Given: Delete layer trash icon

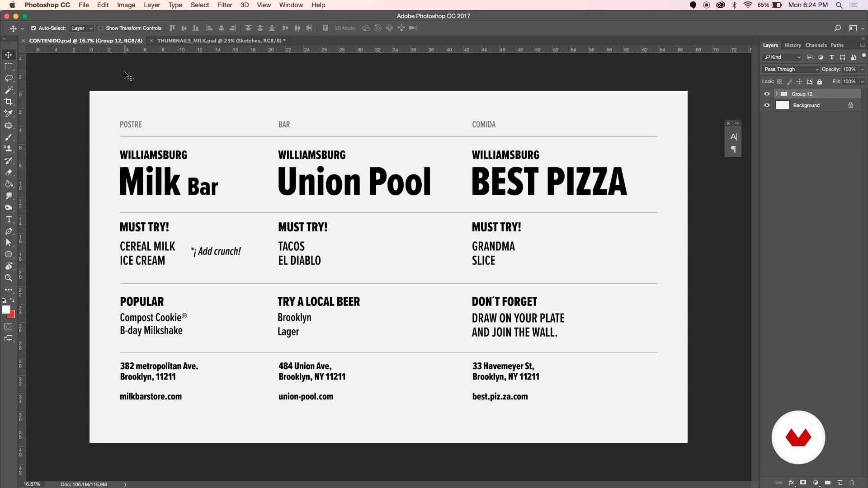Looking at the screenshot, I should pyautogui.click(x=852, y=483).
